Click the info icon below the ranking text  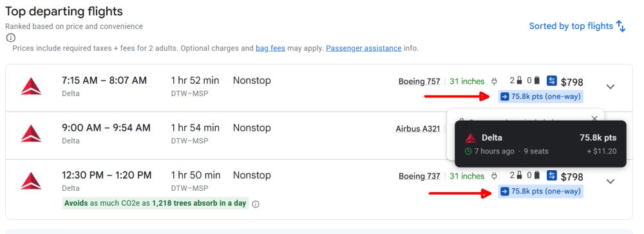(11, 38)
